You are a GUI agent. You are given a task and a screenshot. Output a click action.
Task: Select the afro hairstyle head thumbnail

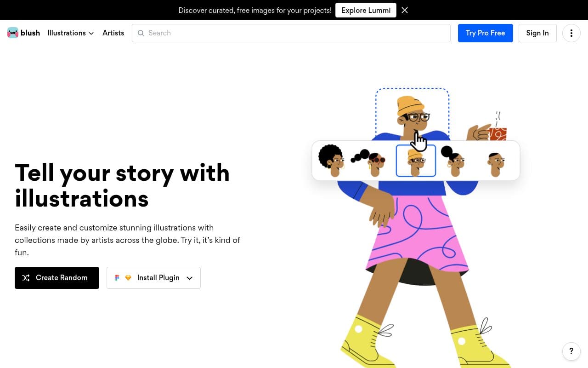(332, 160)
